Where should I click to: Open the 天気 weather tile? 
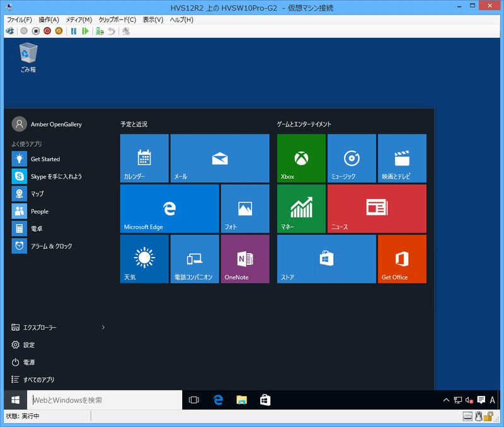click(x=144, y=259)
